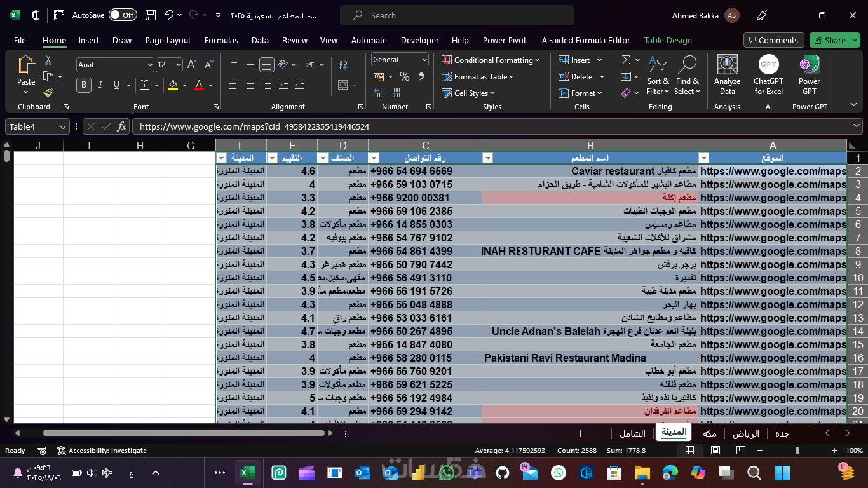
Task: Click the Percent Style icon
Action: (x=405, y=76)
